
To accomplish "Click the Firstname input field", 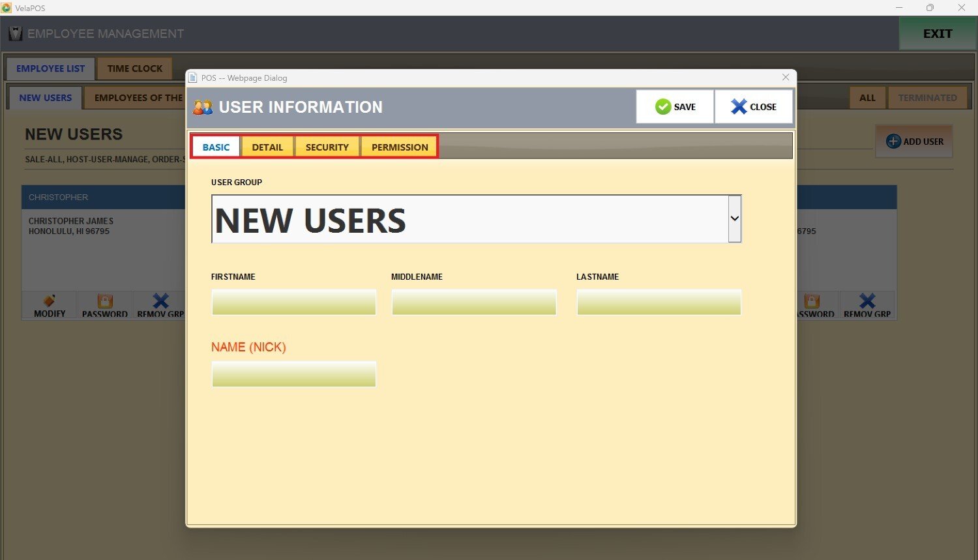I will point(293,302).
